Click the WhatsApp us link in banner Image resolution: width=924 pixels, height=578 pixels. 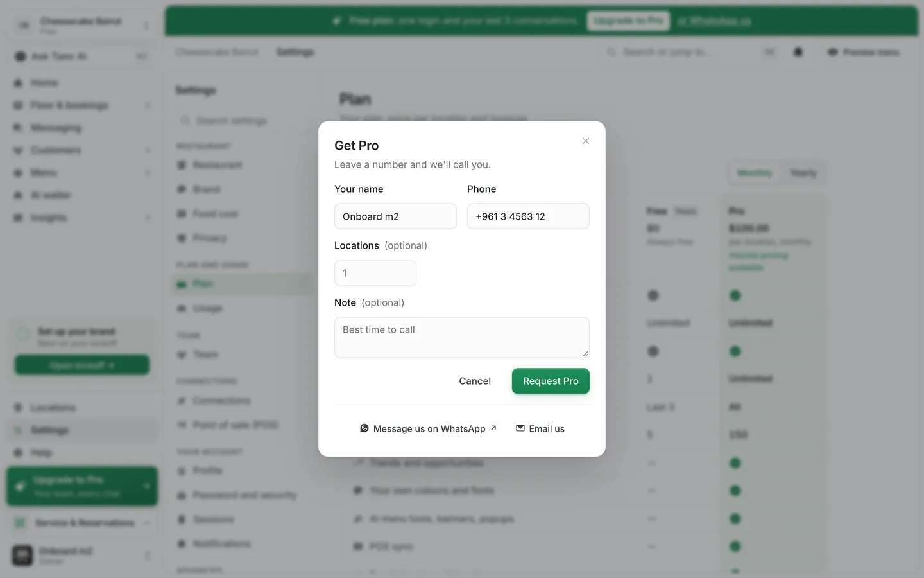(x=714, y=21)
